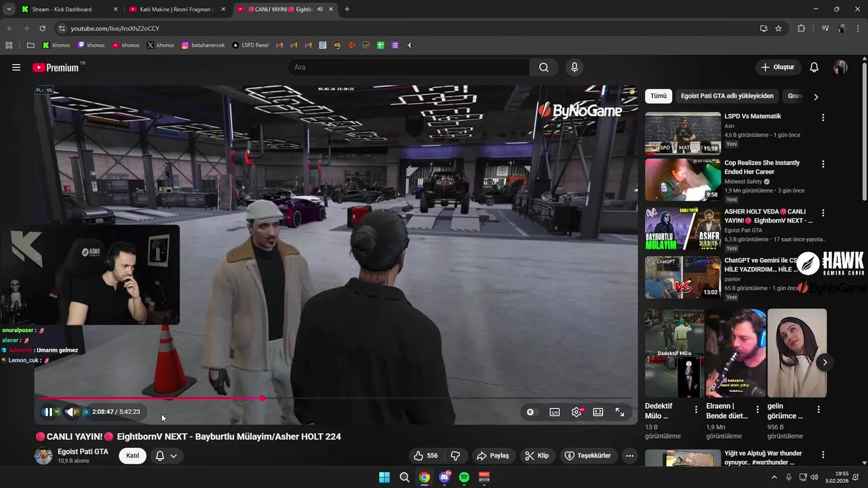Open the notifications bell in YouTube header
This screenshot has height=488, width=868.
814,67
